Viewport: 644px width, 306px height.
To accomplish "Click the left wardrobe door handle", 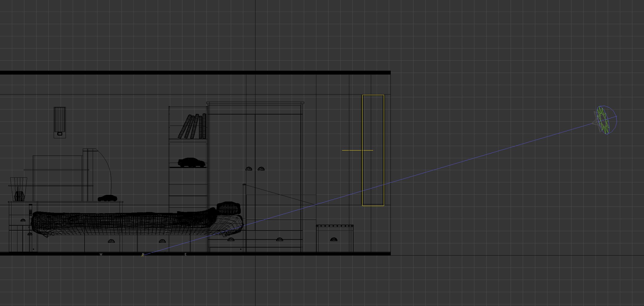I will point(249,169).
